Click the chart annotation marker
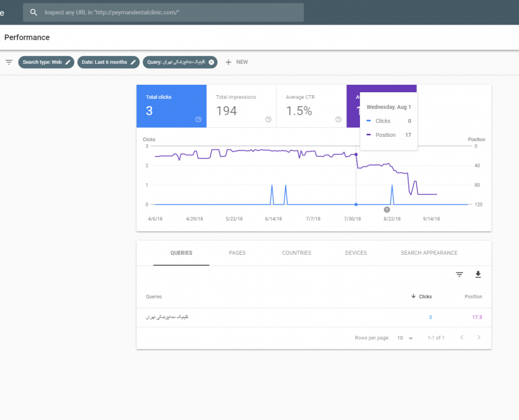The image size is (519, 420). [x=387, y=209]
